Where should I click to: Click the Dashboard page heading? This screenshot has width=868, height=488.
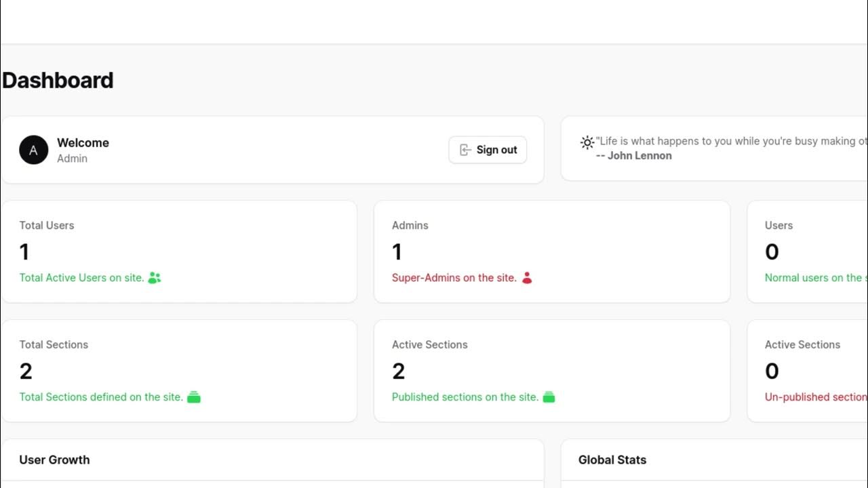(58, 80)
